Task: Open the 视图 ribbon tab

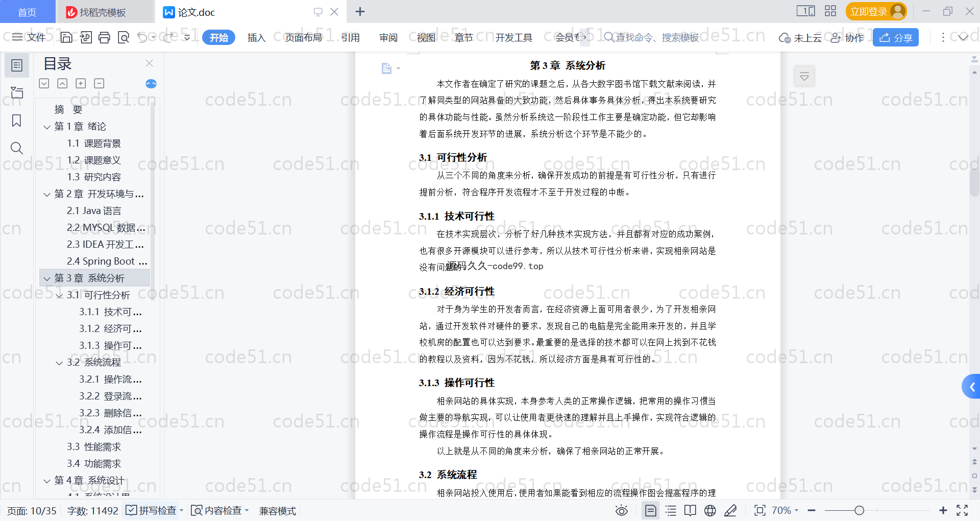Action: [426, 37]
